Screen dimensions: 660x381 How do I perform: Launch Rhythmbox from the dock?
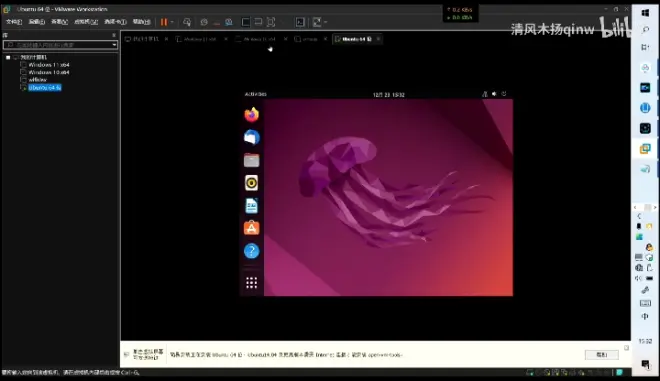tap(251, 183)
